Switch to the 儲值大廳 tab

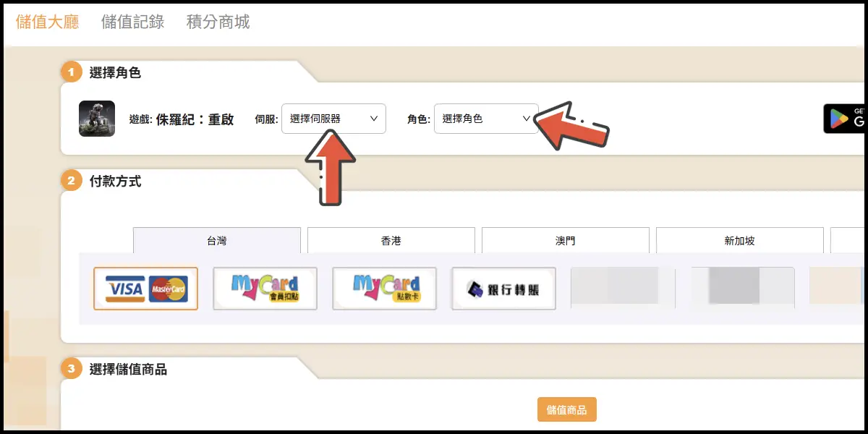(47, 22)
